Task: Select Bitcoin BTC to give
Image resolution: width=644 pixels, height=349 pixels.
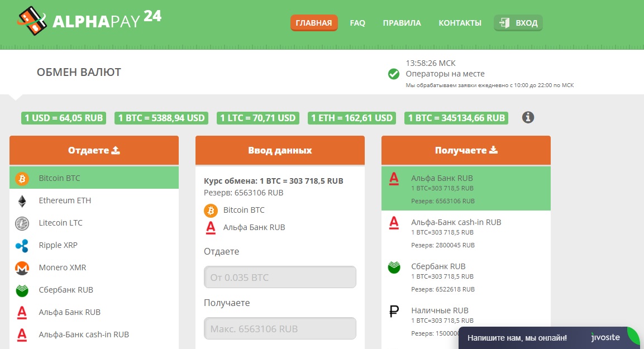Action: click(x=94, y=178)
